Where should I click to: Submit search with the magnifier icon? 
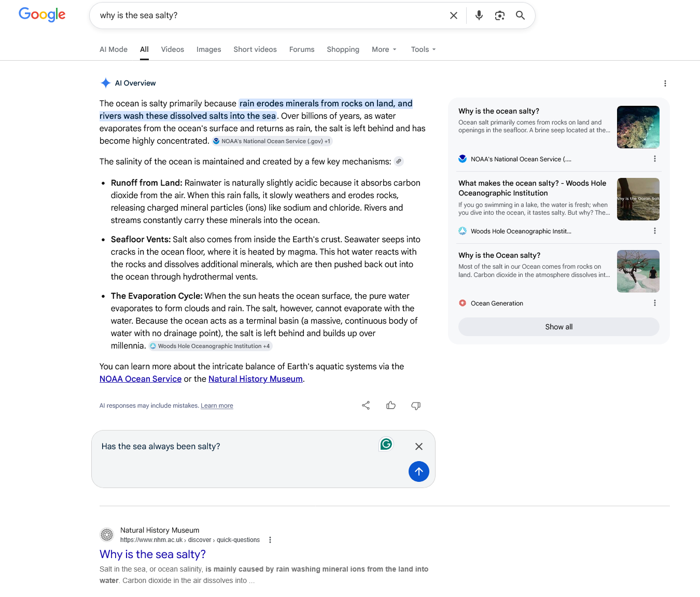tap(521, 16)
